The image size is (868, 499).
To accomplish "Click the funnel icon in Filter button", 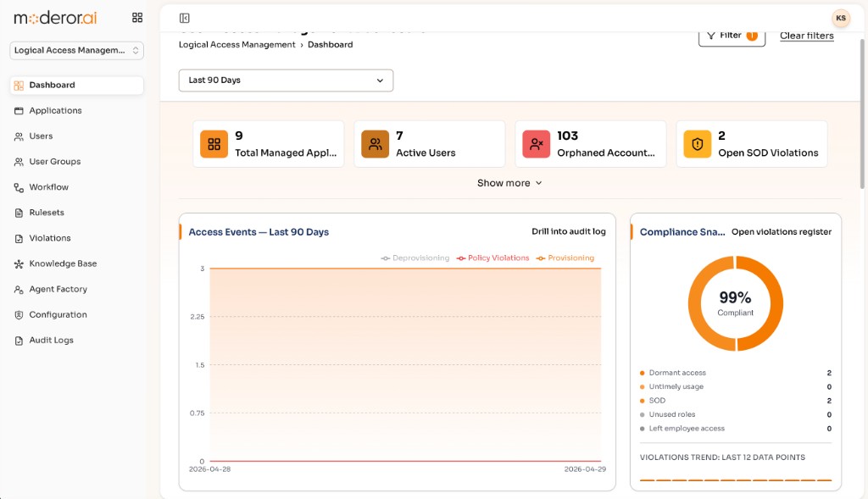I will tap(711, 36).
